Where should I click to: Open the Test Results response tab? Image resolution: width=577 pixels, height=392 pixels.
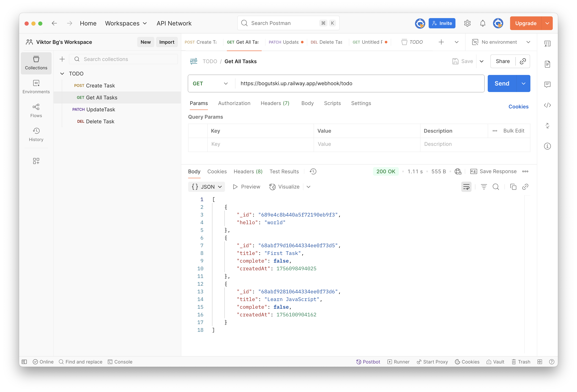coord(284,172)
